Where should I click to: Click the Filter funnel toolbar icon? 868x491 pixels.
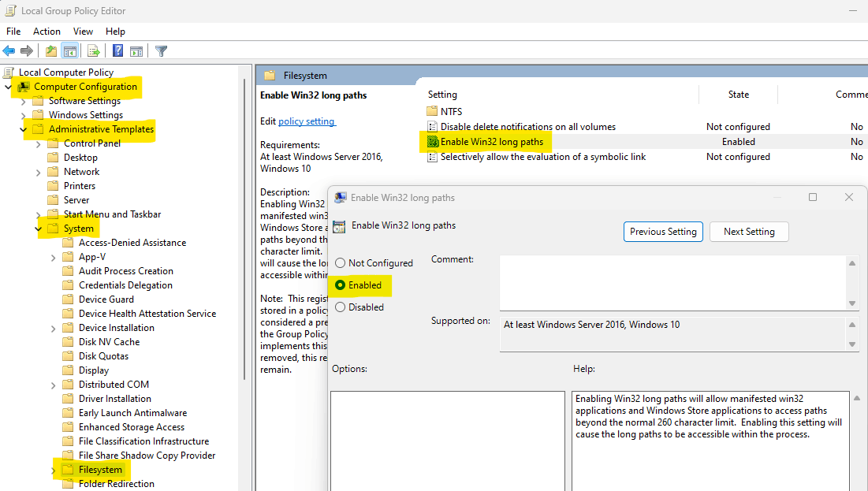[161, 51]
